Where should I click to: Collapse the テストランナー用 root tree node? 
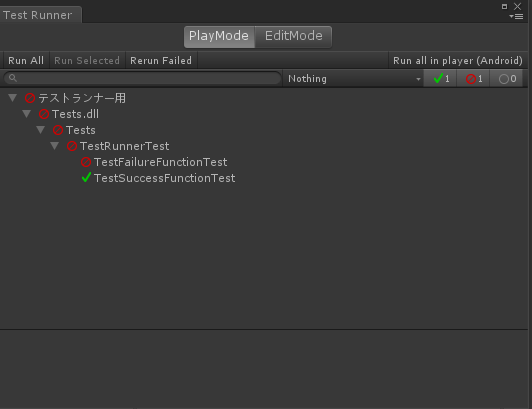[x=13, y=98]
